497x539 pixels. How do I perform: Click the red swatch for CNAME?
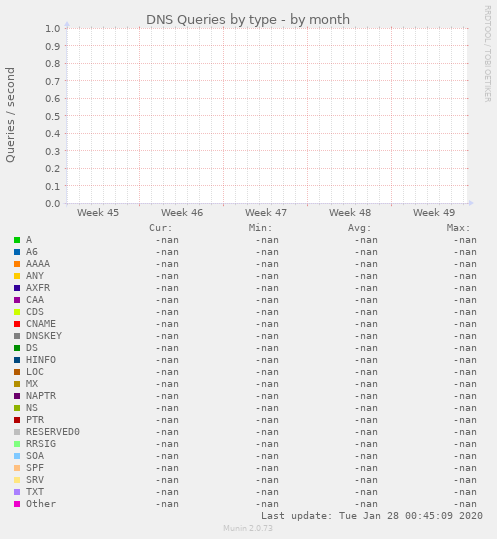coord(17,324)
